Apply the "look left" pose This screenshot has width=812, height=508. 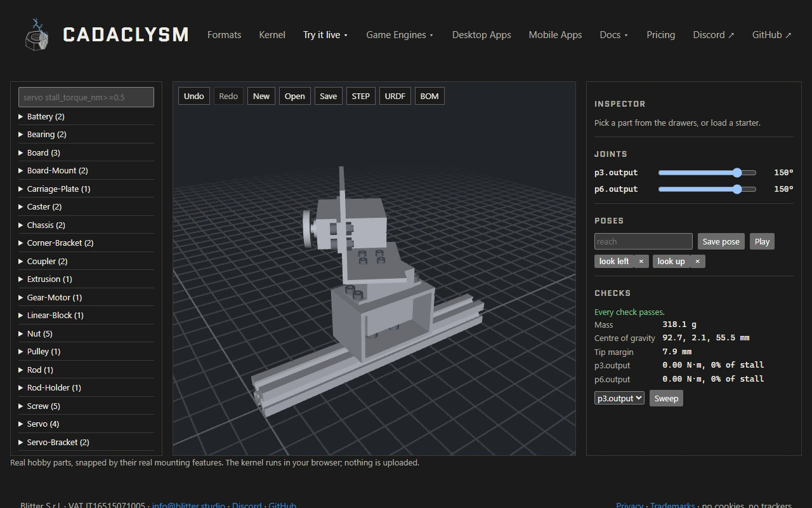pyautogui.click(x=614, y=261)
